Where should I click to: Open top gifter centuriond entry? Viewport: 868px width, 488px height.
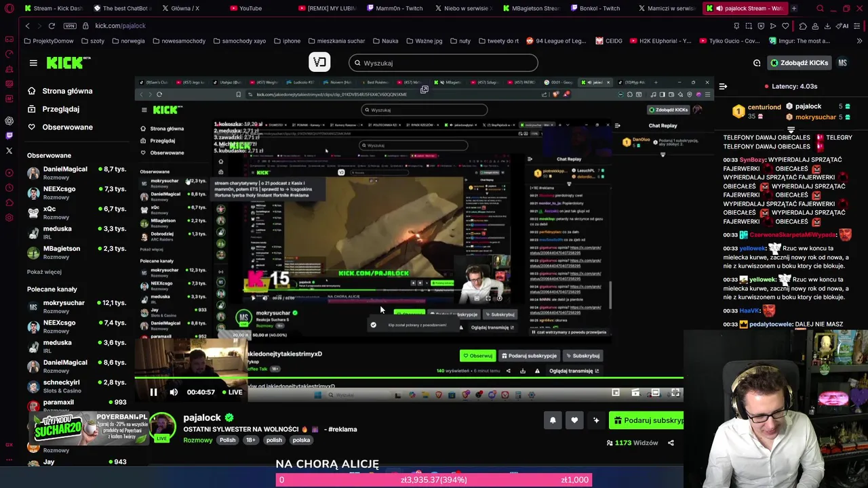(756, 111)
